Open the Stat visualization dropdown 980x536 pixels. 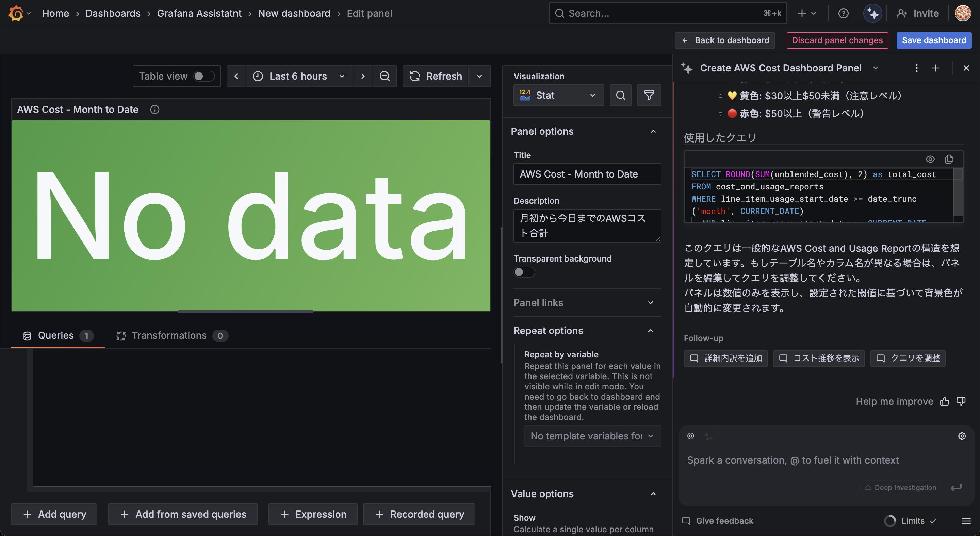558,96
